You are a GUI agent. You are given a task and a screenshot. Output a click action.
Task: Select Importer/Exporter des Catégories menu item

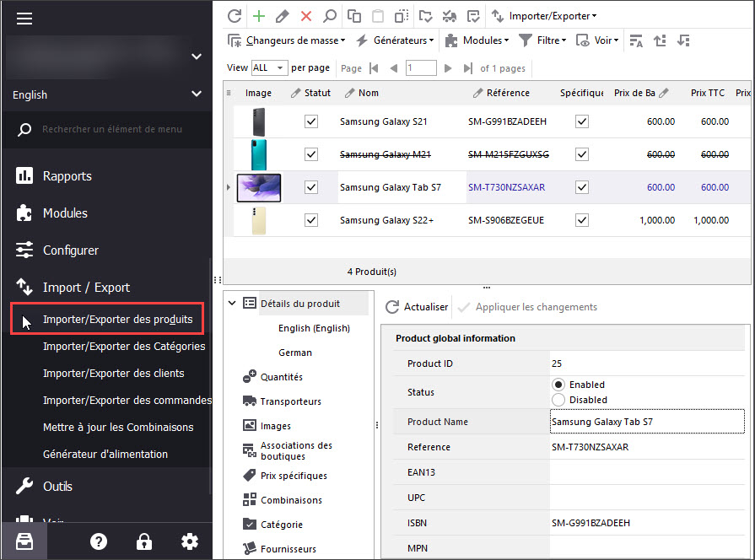point(124,347)
